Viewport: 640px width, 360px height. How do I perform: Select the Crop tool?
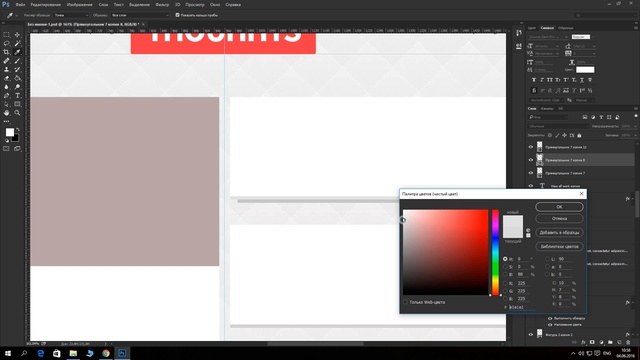[7, 52]
